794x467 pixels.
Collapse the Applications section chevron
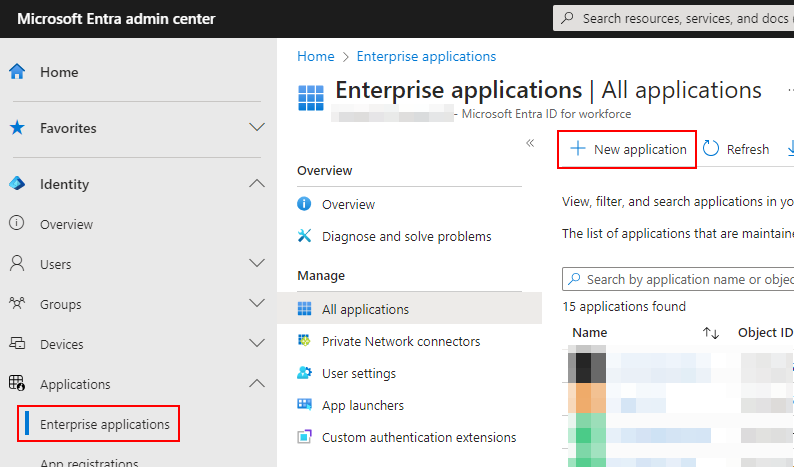257,383
